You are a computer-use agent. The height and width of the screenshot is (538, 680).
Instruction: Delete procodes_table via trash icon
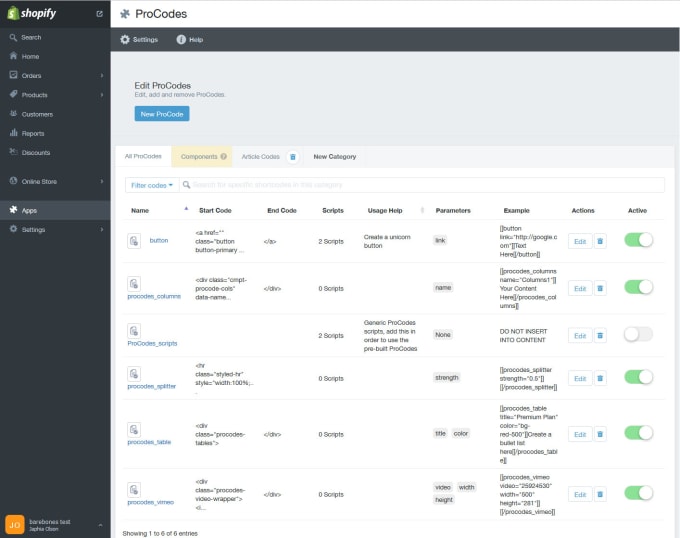point(600,434)
